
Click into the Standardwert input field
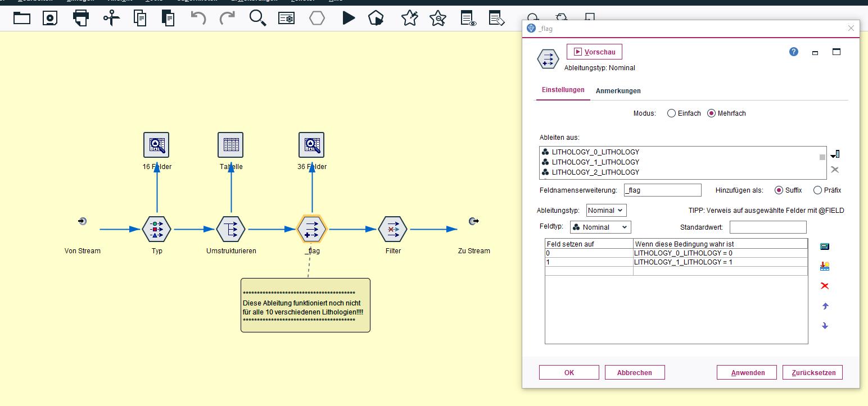click(767, 227)
